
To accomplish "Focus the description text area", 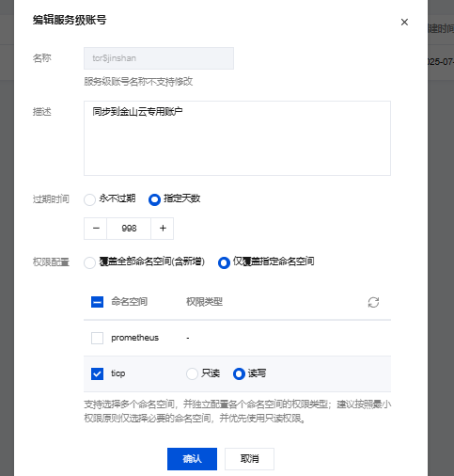I will [237, 138].
